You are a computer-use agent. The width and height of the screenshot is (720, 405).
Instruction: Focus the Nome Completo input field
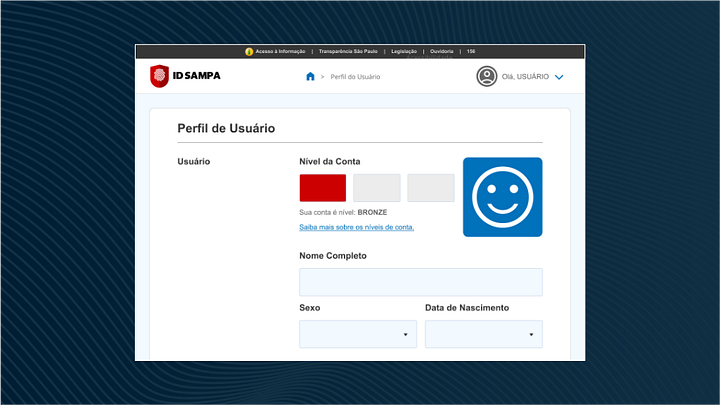tap(421, 282)
